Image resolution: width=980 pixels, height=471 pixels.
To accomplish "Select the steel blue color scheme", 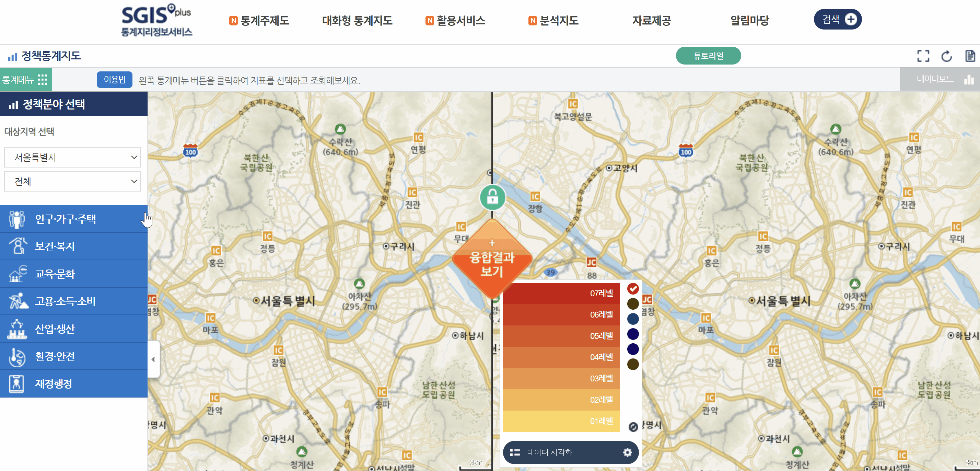I will (633, 319).
